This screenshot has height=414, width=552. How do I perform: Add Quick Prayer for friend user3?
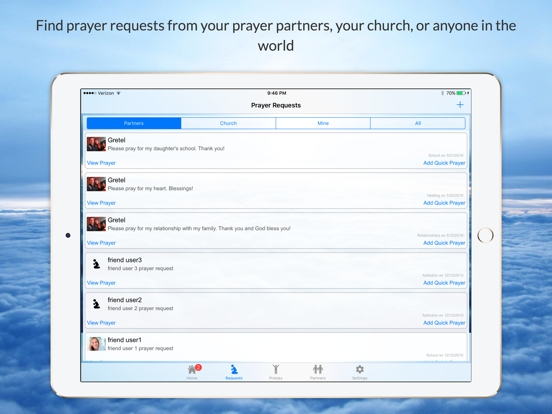click(x=444, y=283)
